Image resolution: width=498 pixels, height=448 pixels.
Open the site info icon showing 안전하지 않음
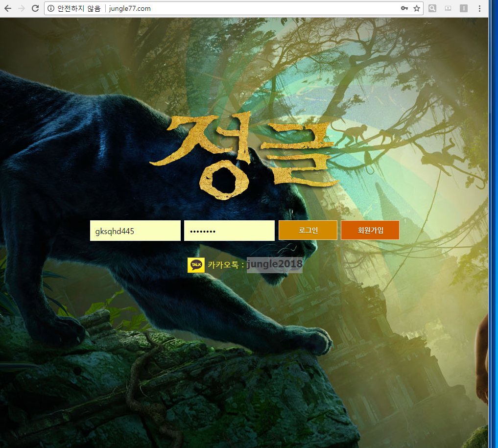click(51, 9)
